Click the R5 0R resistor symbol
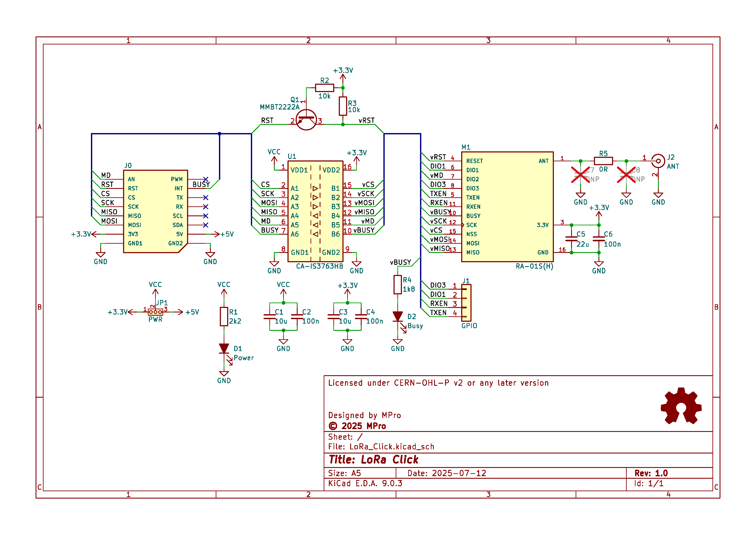 click(x=603, y=161)
